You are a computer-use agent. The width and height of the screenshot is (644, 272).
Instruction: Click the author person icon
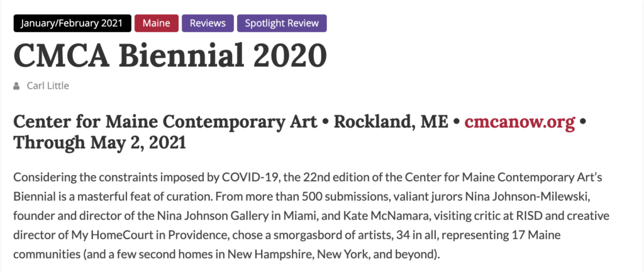point(16,86)
